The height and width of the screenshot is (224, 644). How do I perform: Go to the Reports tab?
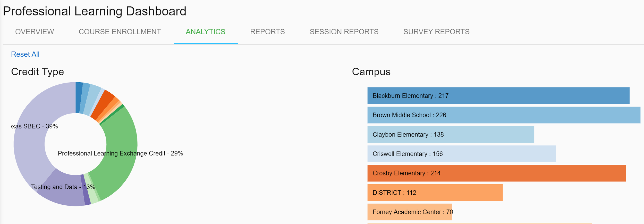tap(267, 32)
